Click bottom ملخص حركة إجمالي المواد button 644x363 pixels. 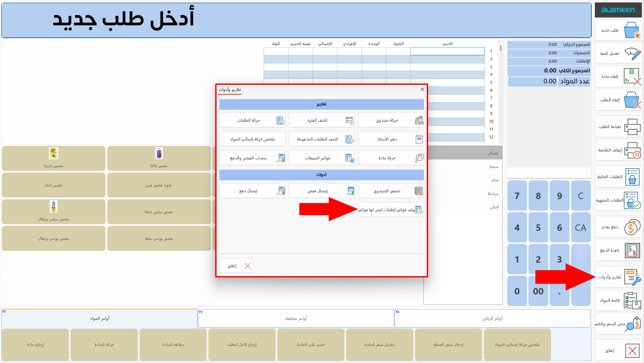(517, 344)
